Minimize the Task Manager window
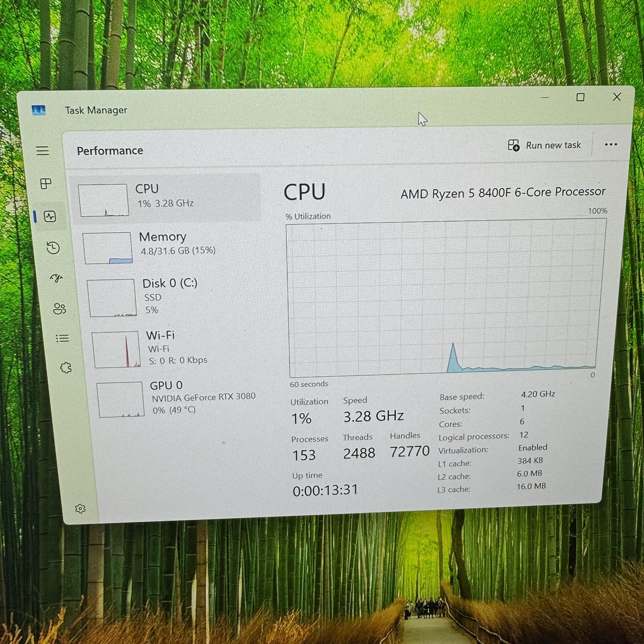 point(545,97)
